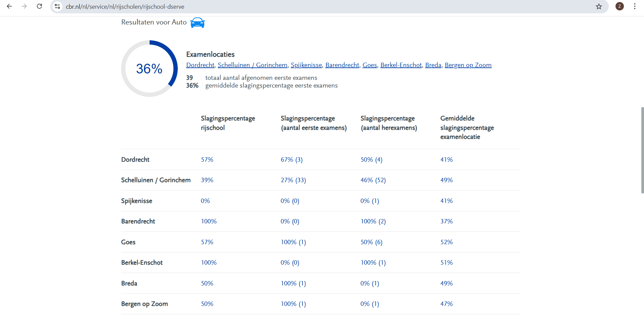Click the 36% circular progress chart
The image size is (644, 322).
(149, 69)
